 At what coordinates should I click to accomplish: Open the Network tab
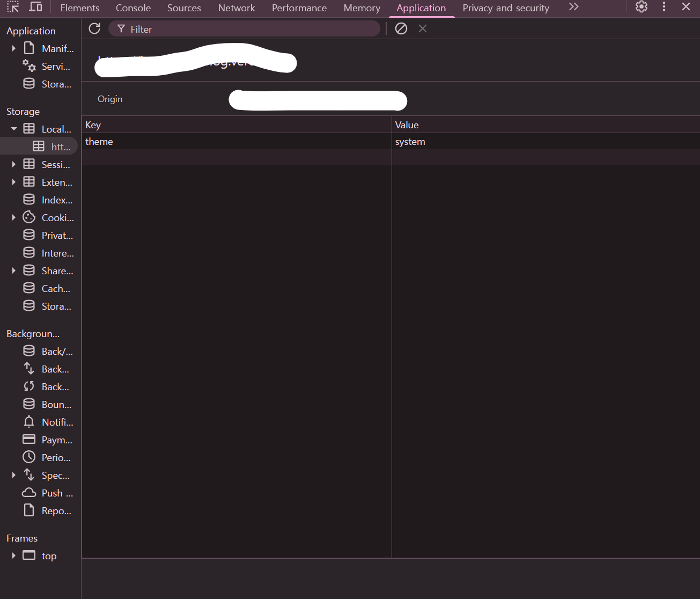click(237, 8)
